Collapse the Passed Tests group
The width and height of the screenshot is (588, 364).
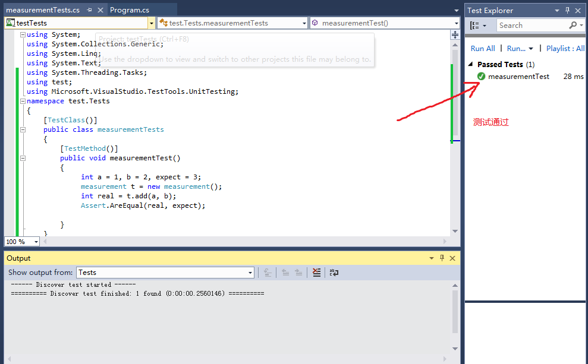(x=470, y=64)
